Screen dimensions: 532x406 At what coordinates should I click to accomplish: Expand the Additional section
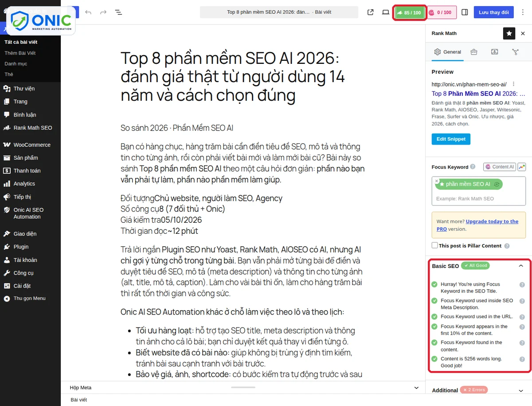(521, 390)
